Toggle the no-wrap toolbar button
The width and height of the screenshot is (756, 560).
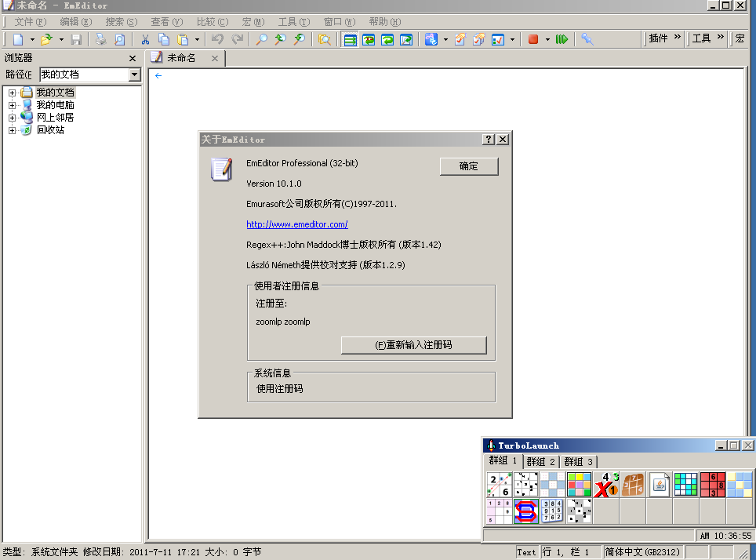350,39
